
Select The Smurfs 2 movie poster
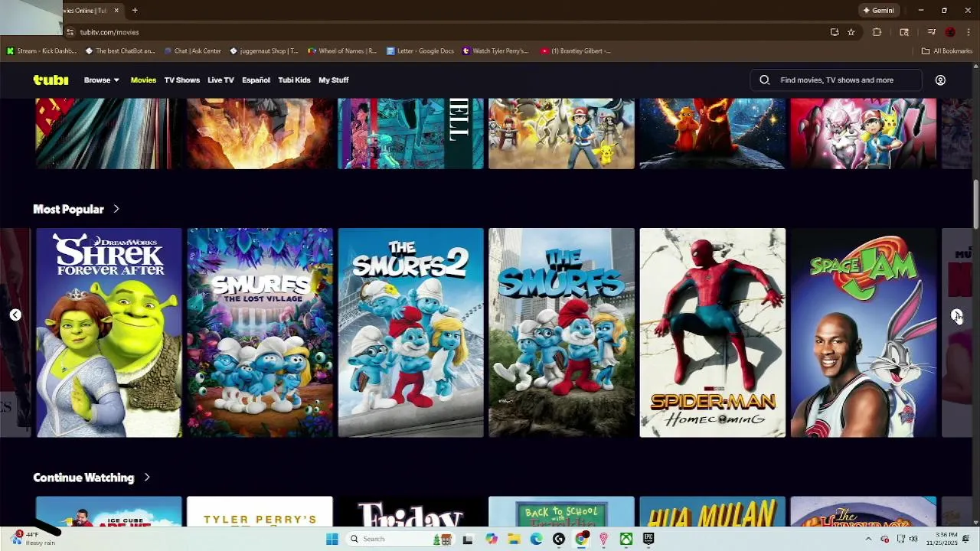tap(410, 332)
